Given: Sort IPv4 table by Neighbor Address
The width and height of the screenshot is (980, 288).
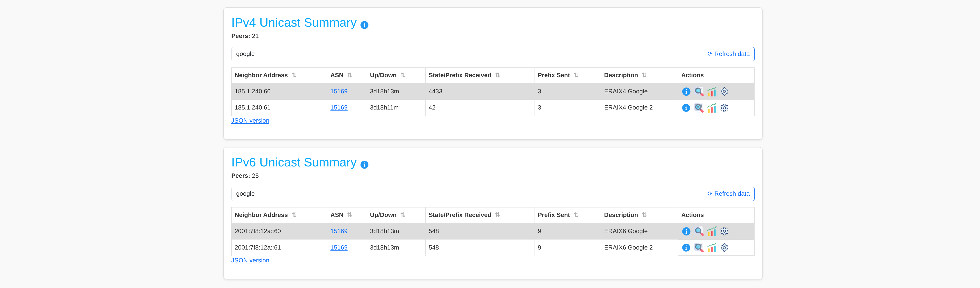Looking at the screenshot, I should tap(294, 75).
